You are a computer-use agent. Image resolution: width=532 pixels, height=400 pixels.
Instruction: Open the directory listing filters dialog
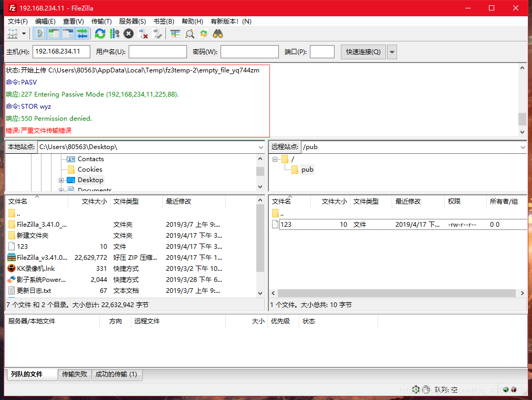click(x=175, y=34)
